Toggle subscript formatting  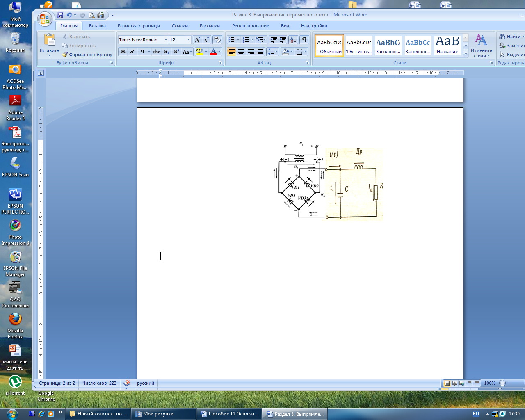point(166,52)
